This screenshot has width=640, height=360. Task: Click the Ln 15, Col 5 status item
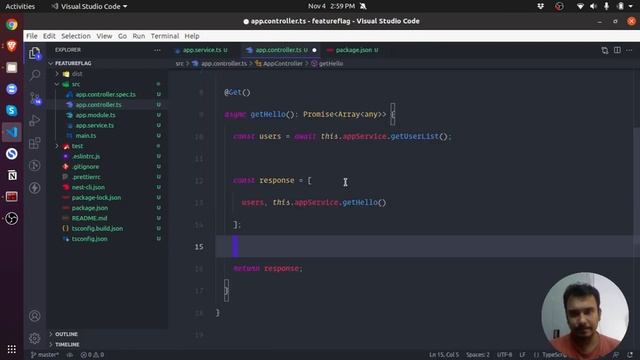pos(444,355)
